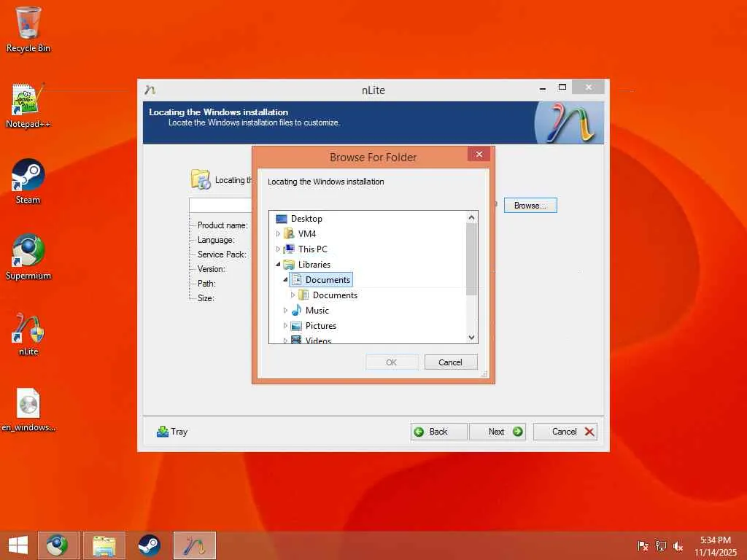Image resolution: width=747 pixels, height=560 pixels.
Task: Cancel the Browse For Folder dialog
Action: point(450,362)
